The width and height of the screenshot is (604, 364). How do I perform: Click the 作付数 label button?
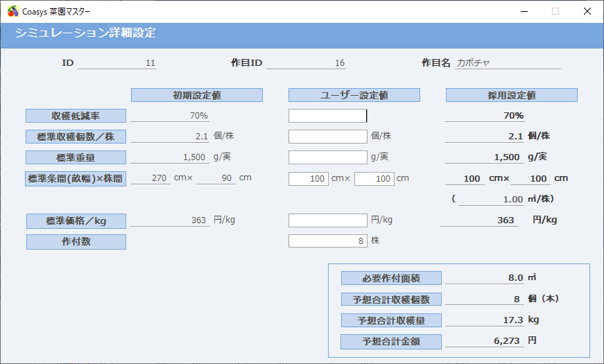click(76, 242)
